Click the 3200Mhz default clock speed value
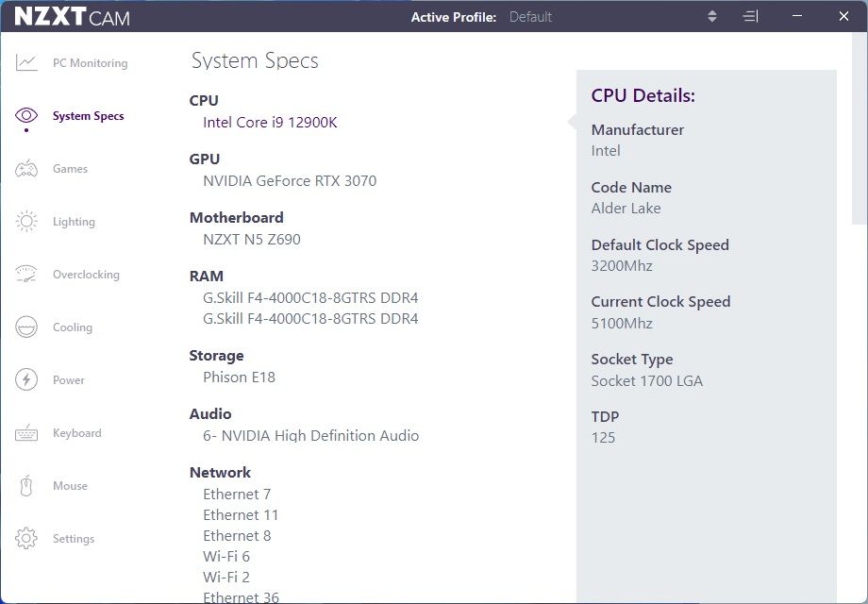Image resolution: width=868 pixels, height=604 pixels. coord(622,266)
